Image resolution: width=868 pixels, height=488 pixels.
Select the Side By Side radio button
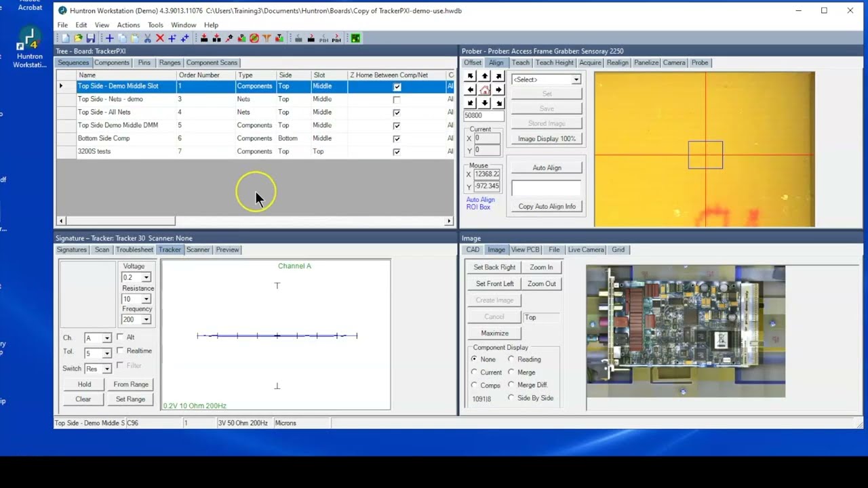(x=511, y=398)
